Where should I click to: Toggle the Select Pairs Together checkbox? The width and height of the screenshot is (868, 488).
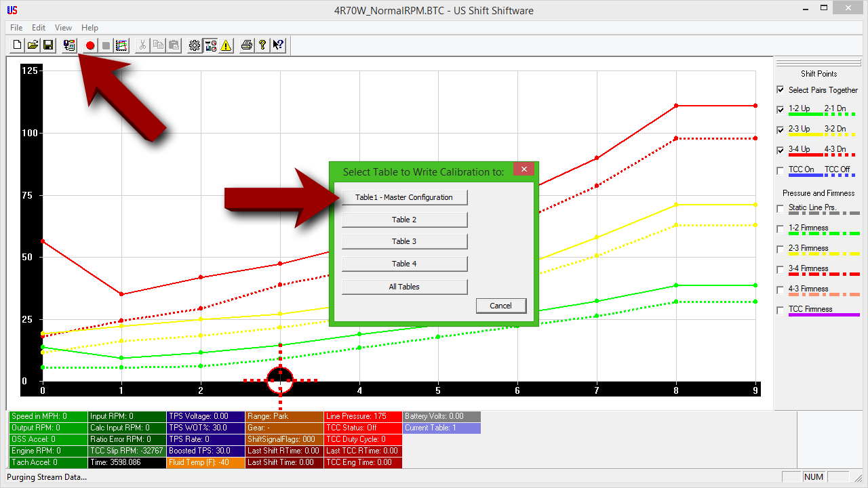click(x=780, y=89)
